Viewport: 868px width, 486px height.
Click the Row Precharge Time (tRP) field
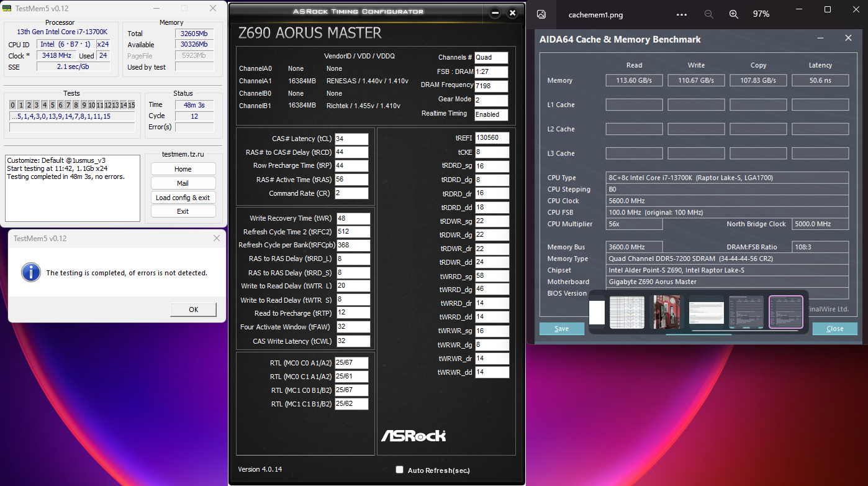351,167
